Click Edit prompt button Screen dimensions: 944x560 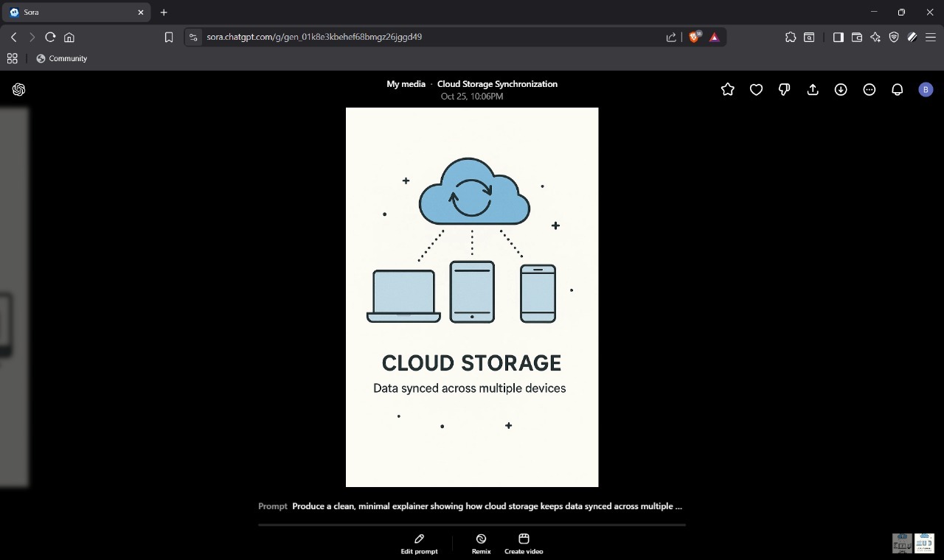click(419, 544)
